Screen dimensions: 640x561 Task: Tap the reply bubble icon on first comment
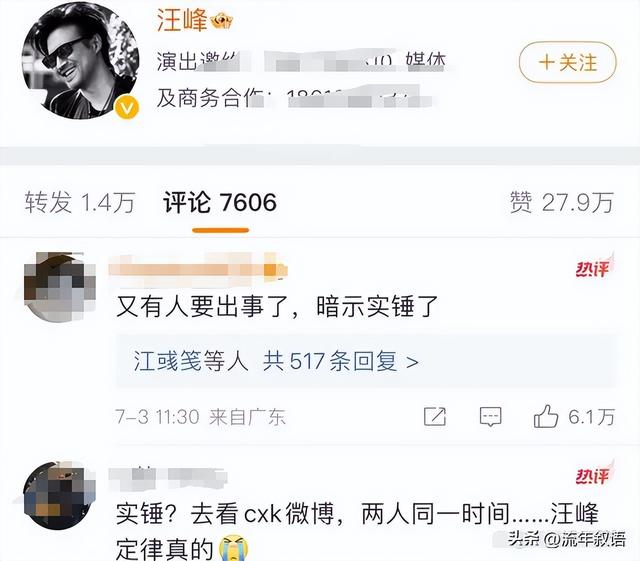point(490,416)
